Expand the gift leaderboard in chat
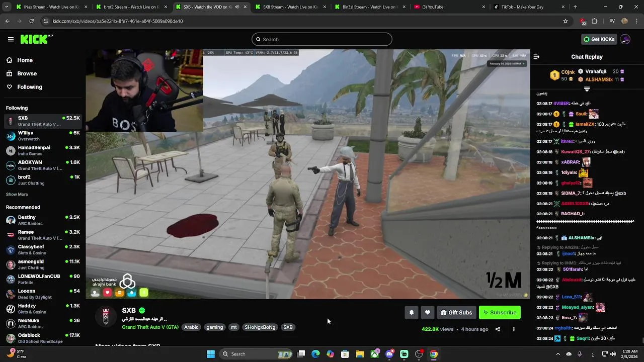The image size is (644, 362). pyautogui.click(x=587, y=89)
